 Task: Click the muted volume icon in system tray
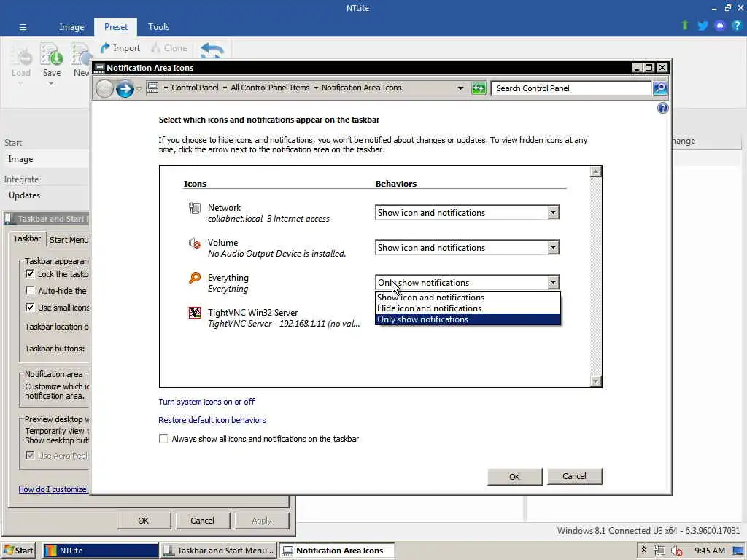click(x=677, y=551)
